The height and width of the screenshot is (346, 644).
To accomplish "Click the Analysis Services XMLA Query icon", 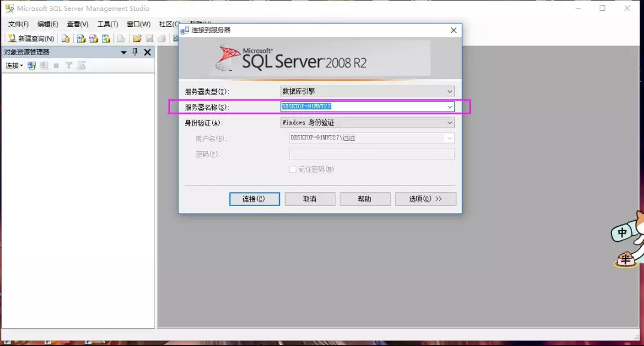I will 106,38.
